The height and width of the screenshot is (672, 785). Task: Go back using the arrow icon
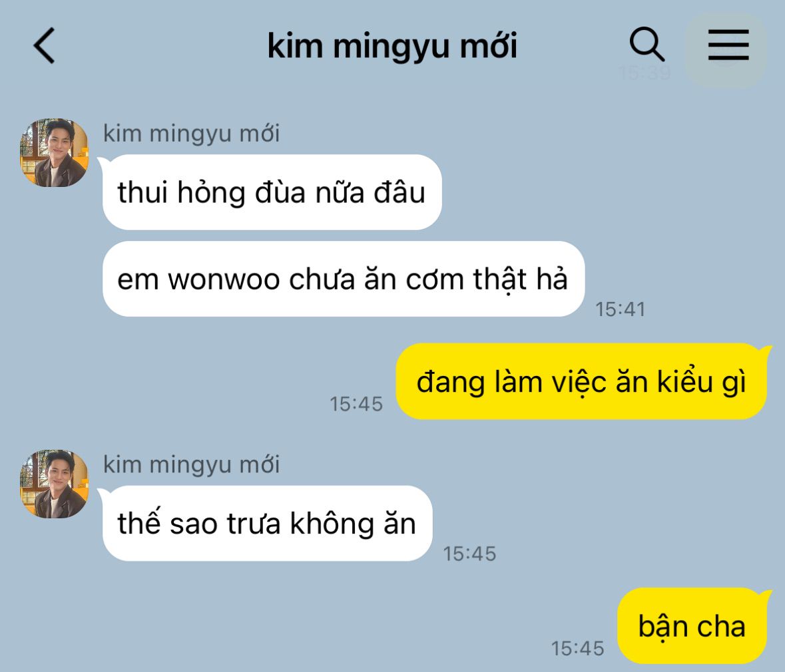tap(44, 45)
